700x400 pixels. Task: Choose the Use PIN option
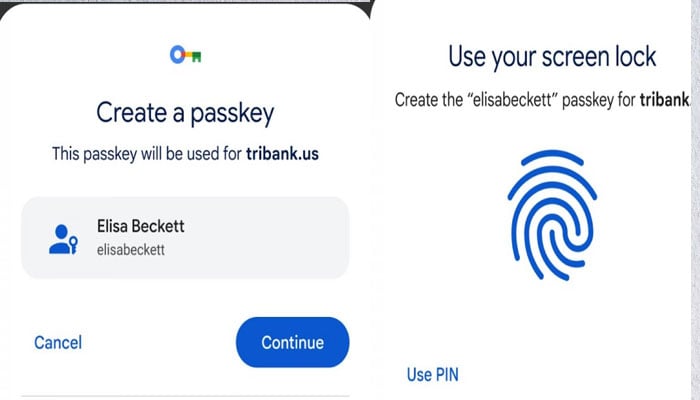pos(432,374)
